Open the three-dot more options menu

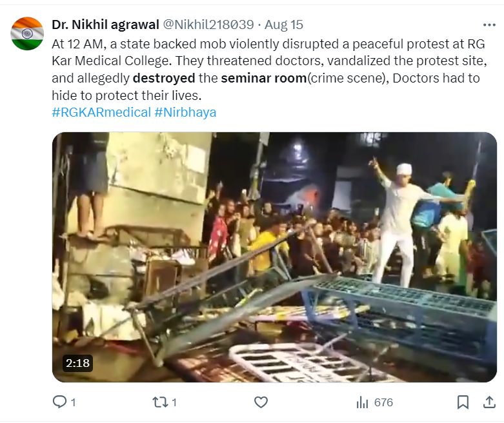coord(489,25)
